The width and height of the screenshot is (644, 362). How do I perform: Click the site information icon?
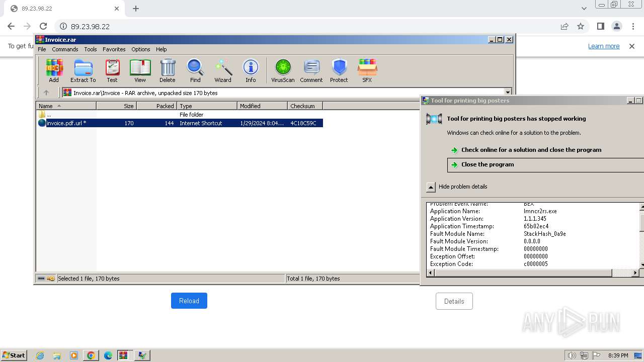click(63, 26)
